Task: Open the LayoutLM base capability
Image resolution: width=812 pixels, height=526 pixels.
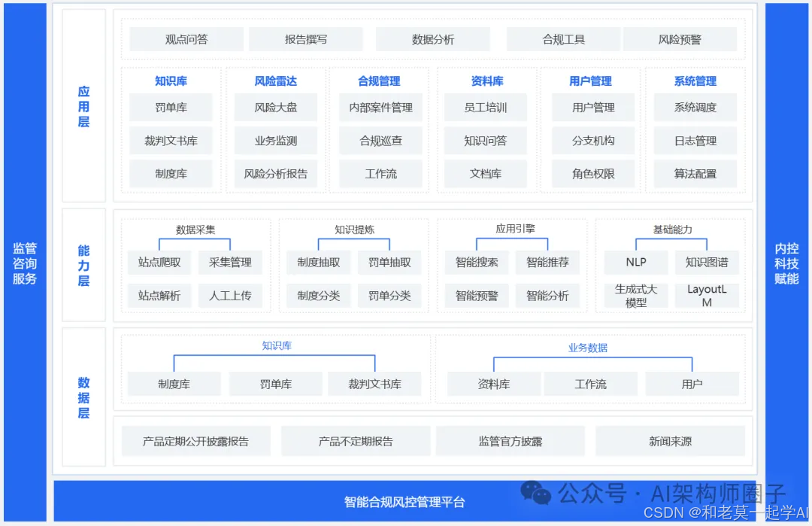Action: point(707,295)
